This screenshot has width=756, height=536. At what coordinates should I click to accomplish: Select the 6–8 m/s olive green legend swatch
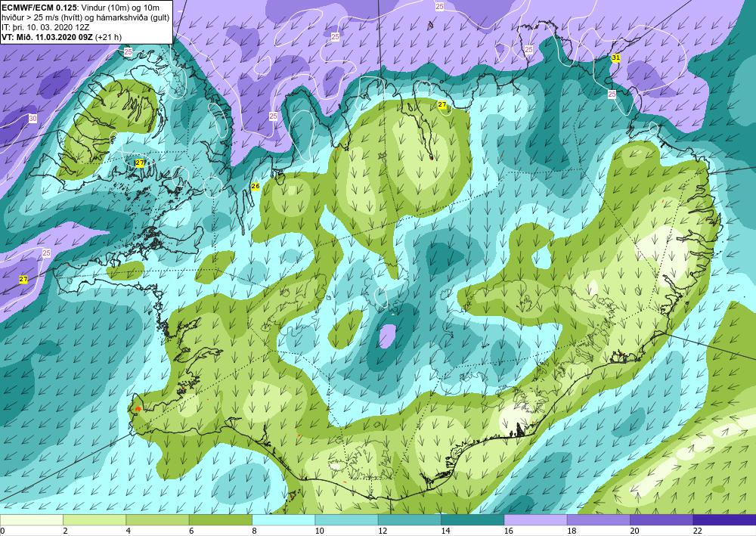220,519
